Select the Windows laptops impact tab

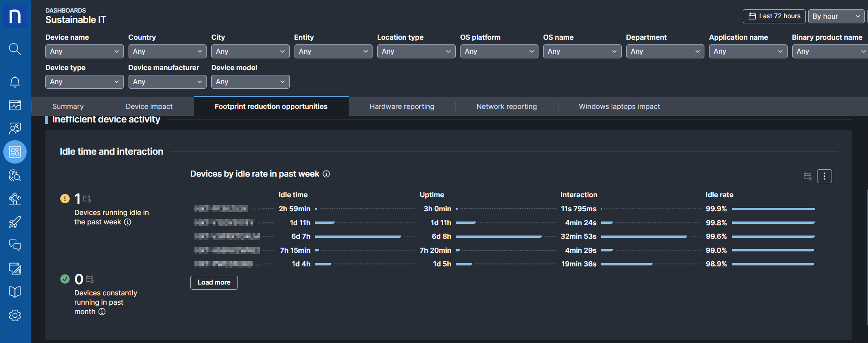tap(619, 107)
